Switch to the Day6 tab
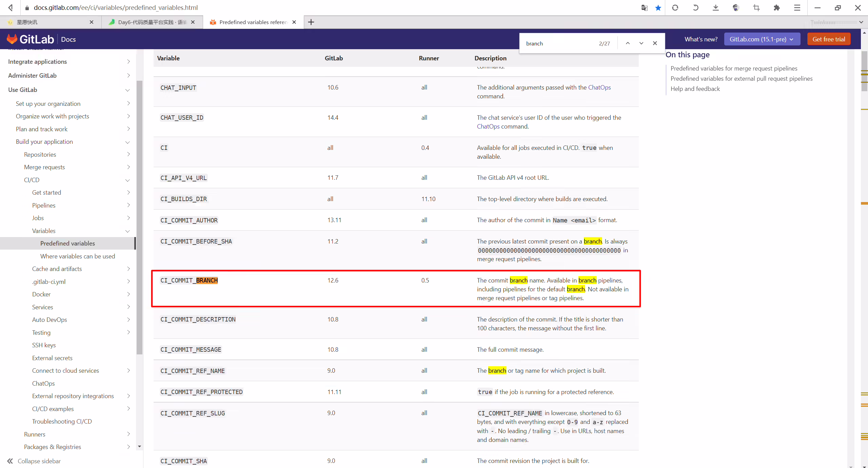Viewport: 868px width, 468px height. 152,22
